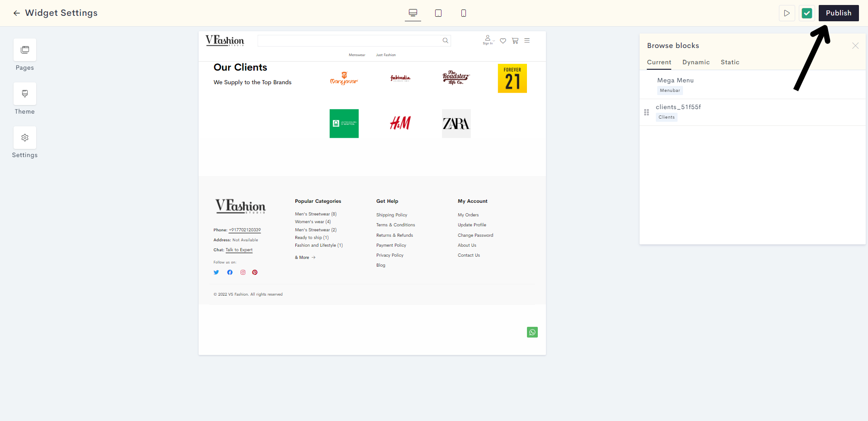The image size is (868, 421).
Task: Open the wishlist heart icon
Action: pyautogui.click(x=503, y=41)
